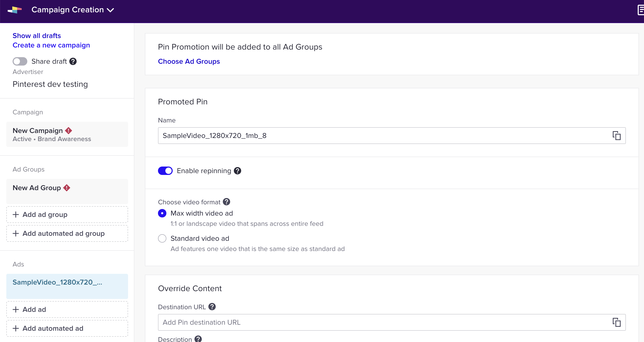
Task: Open the Choose Ad Groups link
Action: coord(189,61)
